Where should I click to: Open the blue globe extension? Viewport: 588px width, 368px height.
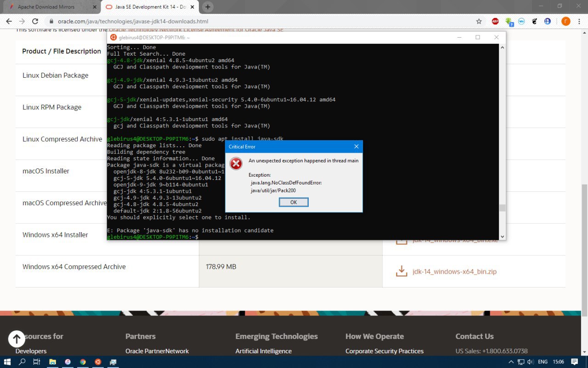[x=548, y=21]
